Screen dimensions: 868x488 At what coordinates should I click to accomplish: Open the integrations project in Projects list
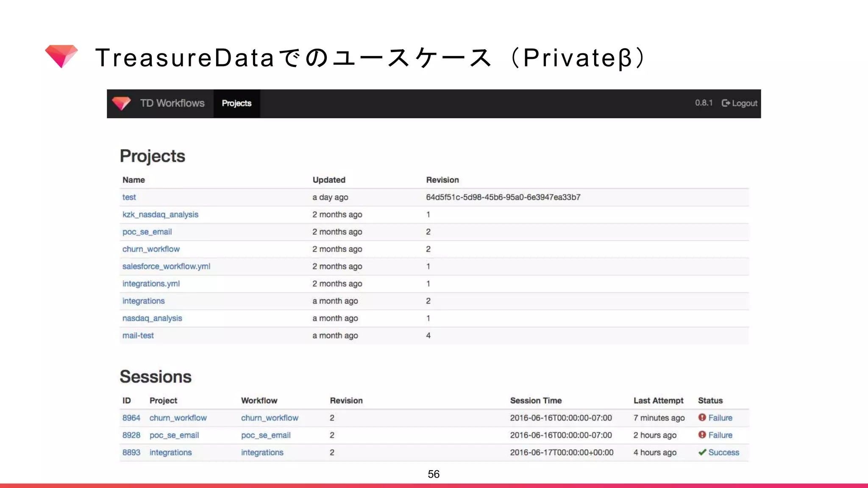143,301
